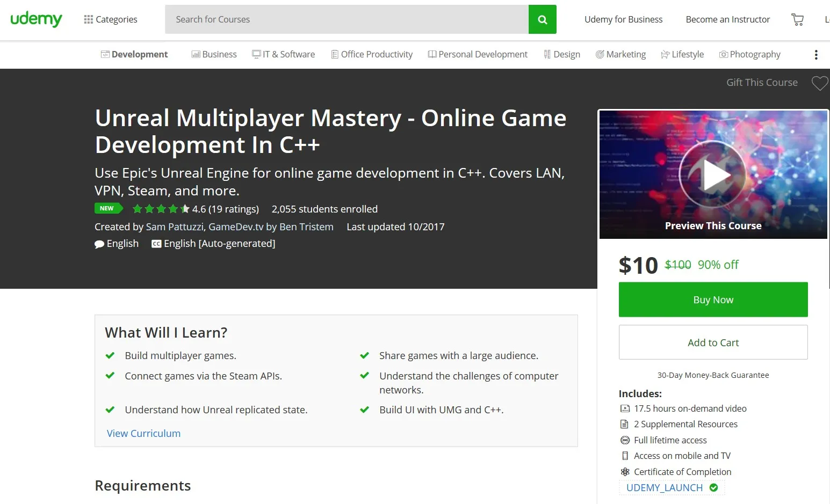Click the closed captions CC icon
Image resolution: width=830 pixels, height=504 pixels.
[156, 244]
